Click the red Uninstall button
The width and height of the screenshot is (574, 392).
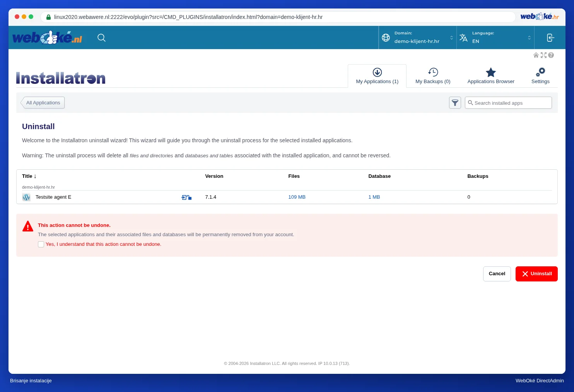(536, 274)
